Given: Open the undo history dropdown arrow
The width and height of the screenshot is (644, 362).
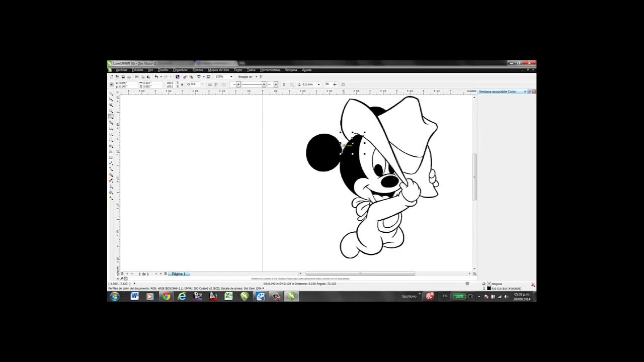Looking at the screenshot, I should pos(161,76).
